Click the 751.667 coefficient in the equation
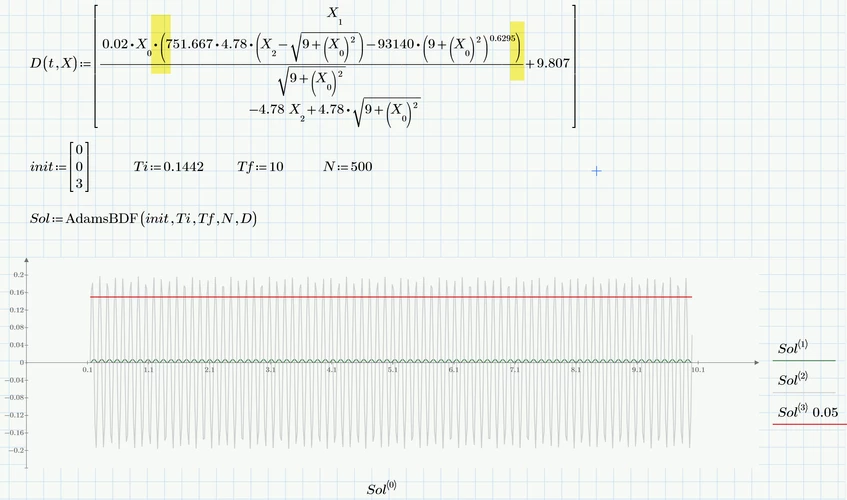This screenshot has height=500, width=847. coord(190,44)
